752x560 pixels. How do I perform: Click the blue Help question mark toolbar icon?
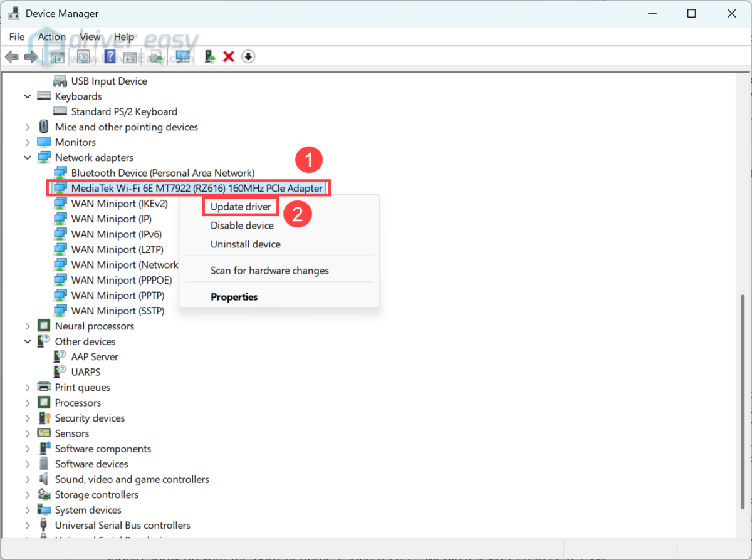coord(110,57)
